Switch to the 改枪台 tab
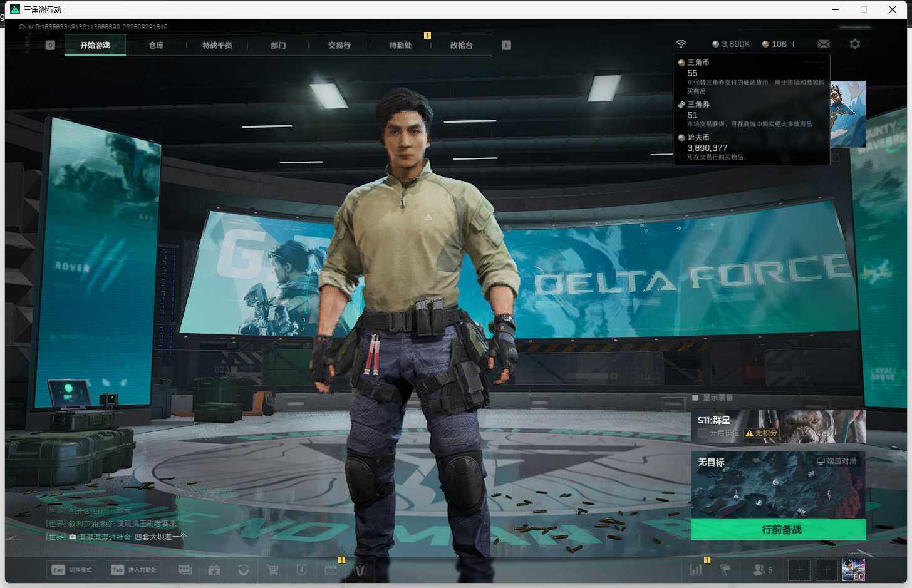The height and width of the screenshot is (588, 912). click(x=461, y=45)
